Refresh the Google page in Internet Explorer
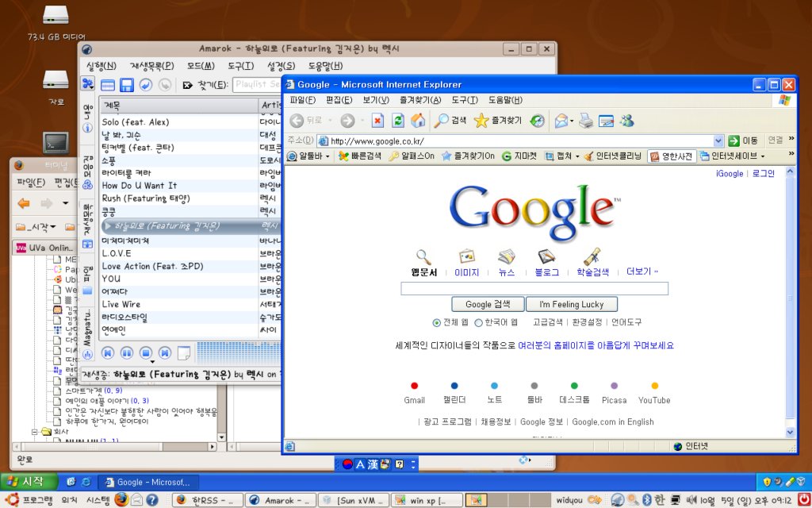Screen dimensions: 812x508 coord(398,121)
